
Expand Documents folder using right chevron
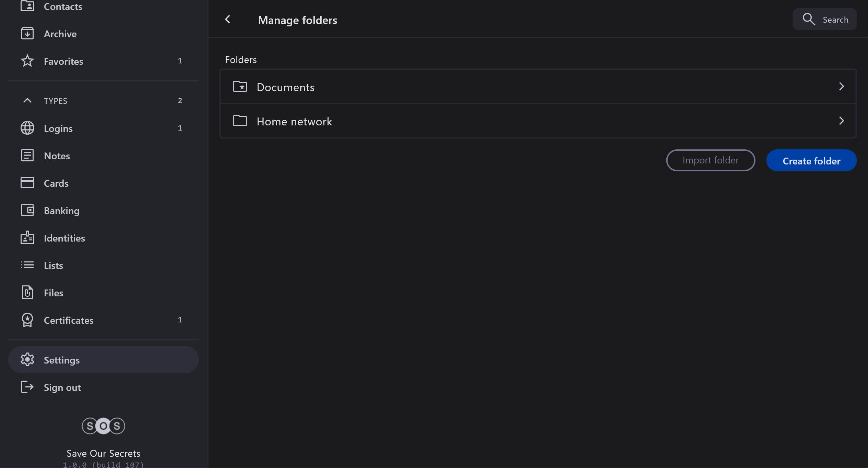(841, 87)
